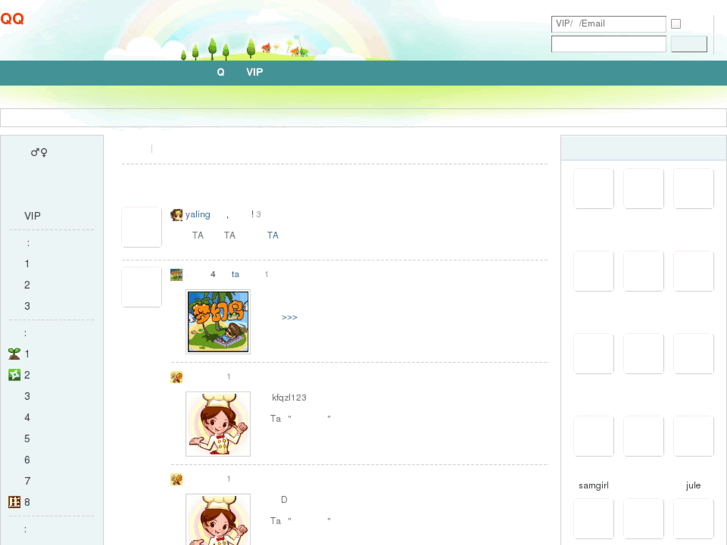Click the blue TA link under yaling
The width and height of the screenshot is (727, 545).
(x=273, y=235)
